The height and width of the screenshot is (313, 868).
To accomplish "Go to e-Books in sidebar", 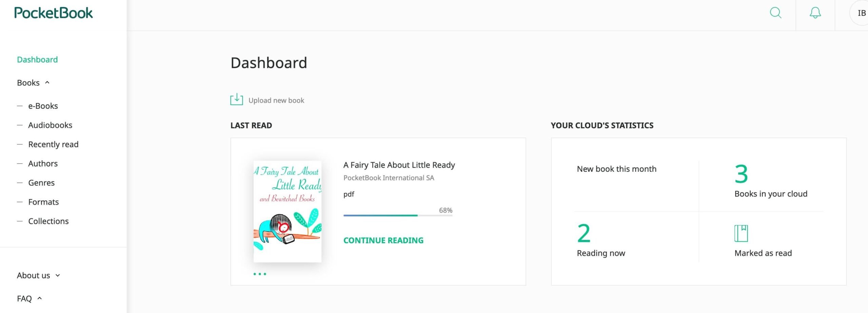I will click(43, 106).
